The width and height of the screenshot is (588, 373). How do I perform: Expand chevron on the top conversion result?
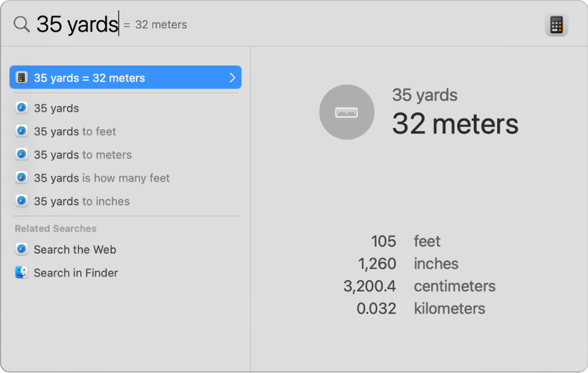[x=232, y=78]
